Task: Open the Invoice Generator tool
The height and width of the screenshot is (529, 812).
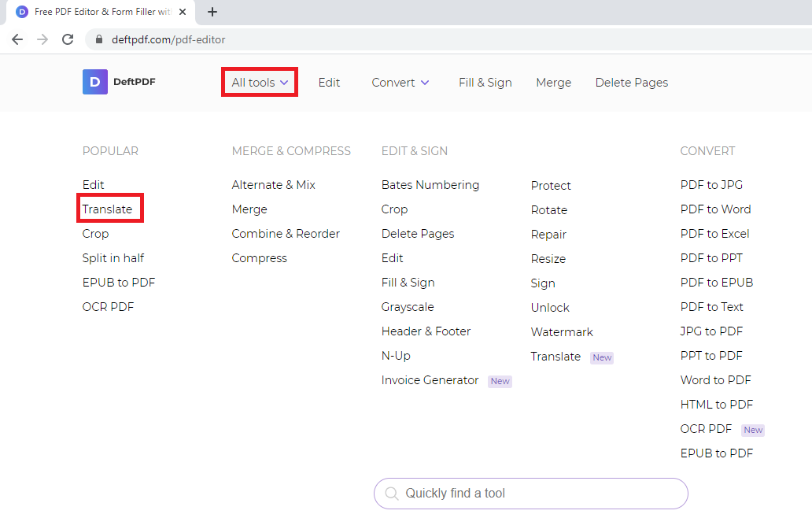Action: (x=430, y=380)
